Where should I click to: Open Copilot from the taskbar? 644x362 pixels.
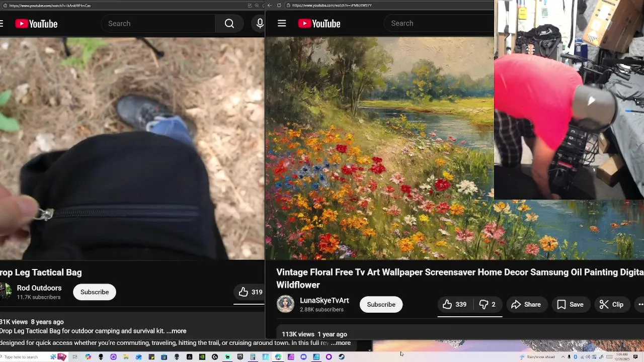point(88,357)
